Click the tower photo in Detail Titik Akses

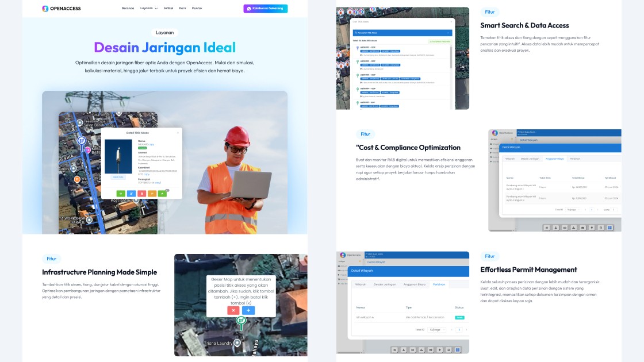[118, 156]
